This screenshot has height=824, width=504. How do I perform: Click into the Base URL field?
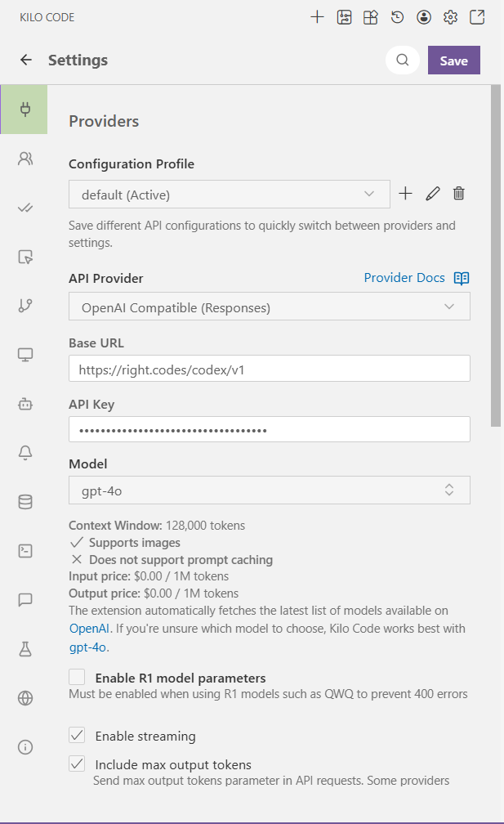click(x=269, y=369)
